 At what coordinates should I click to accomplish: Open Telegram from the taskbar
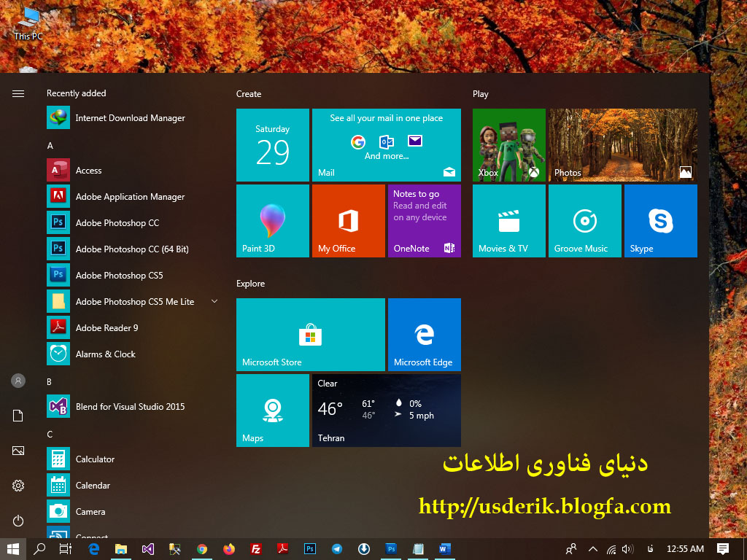[x=337, y=549]
